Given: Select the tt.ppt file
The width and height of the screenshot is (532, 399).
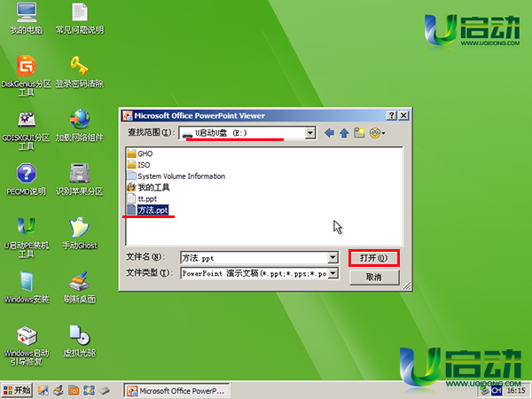Looking at the screenshot, I should pos(142,199).
